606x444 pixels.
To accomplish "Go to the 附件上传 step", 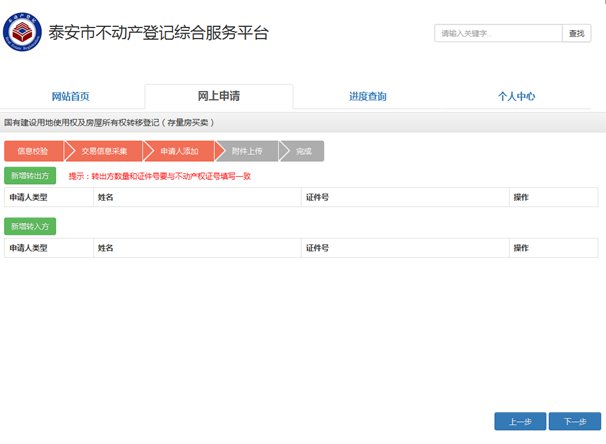I will click(x=244, y=151).
